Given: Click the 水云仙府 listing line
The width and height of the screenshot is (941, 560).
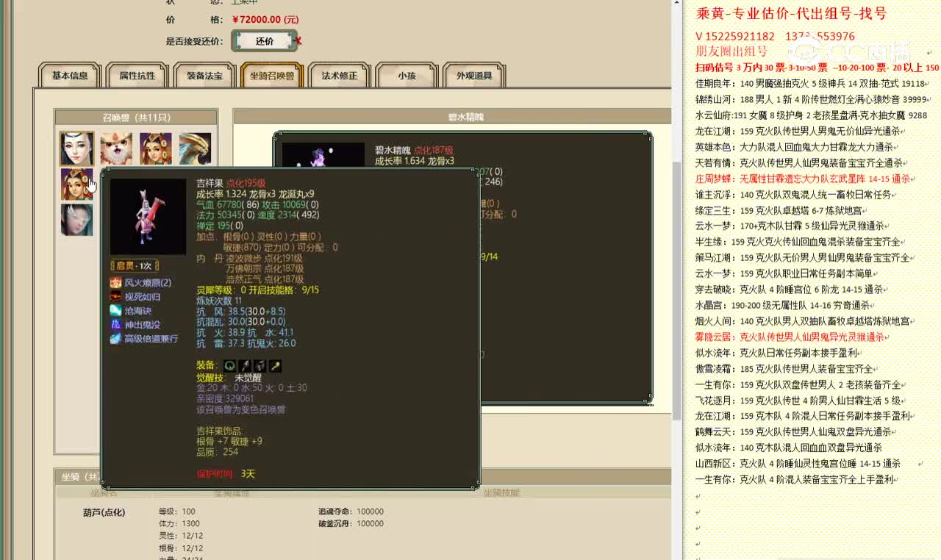Looking at the screenshot, I should [x=812, y=115].
